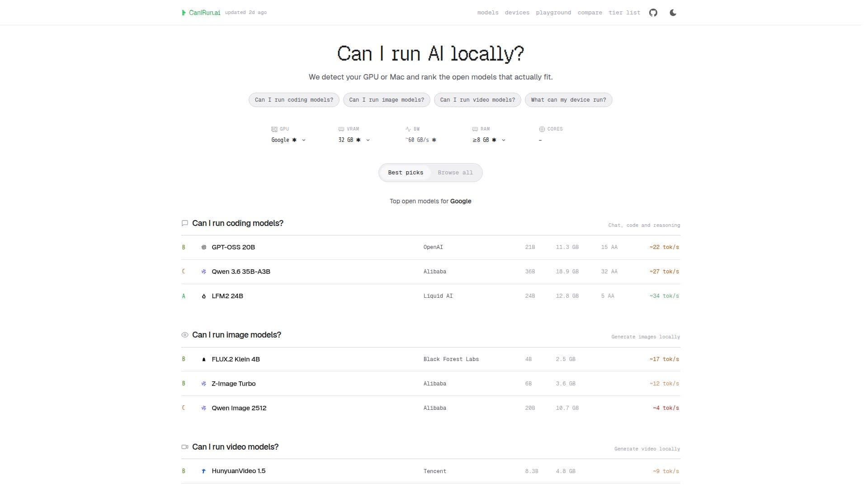
Task: Click the 'Can I run coding models?' pill button
Action: click(x=294, y=100)
